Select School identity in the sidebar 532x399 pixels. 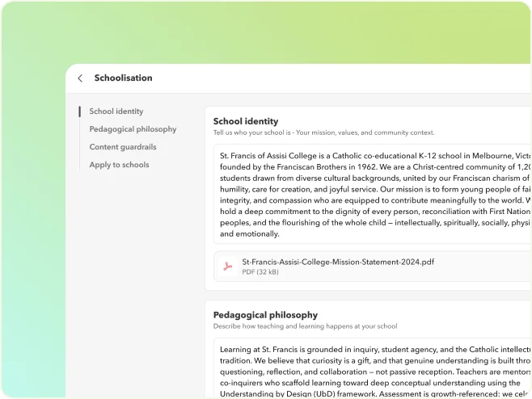click(x=116, y=111)
